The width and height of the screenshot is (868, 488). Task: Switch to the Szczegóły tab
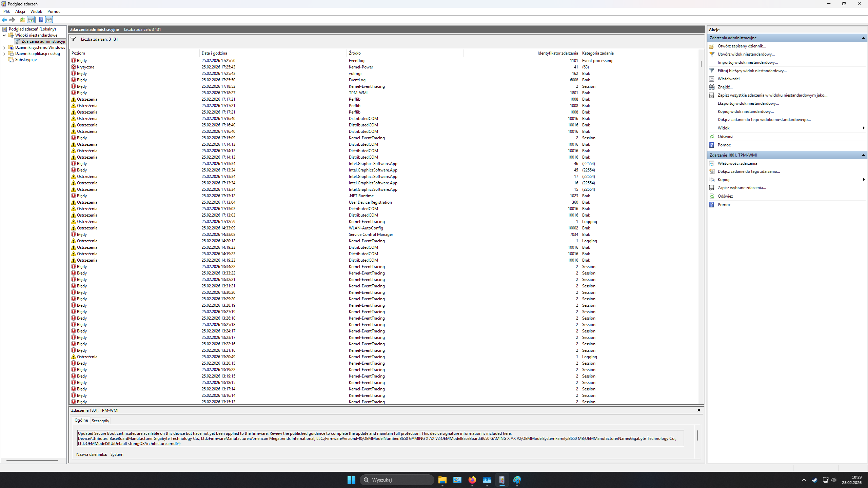[100, 421]
